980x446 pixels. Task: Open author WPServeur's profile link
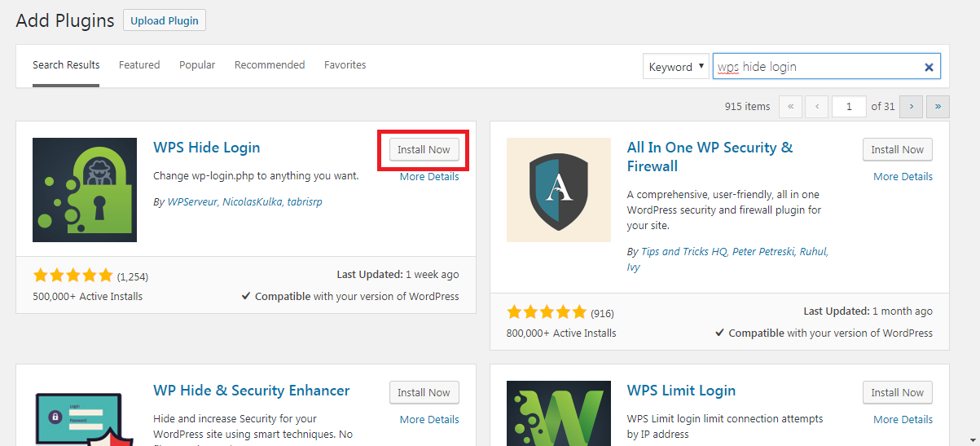192,202
